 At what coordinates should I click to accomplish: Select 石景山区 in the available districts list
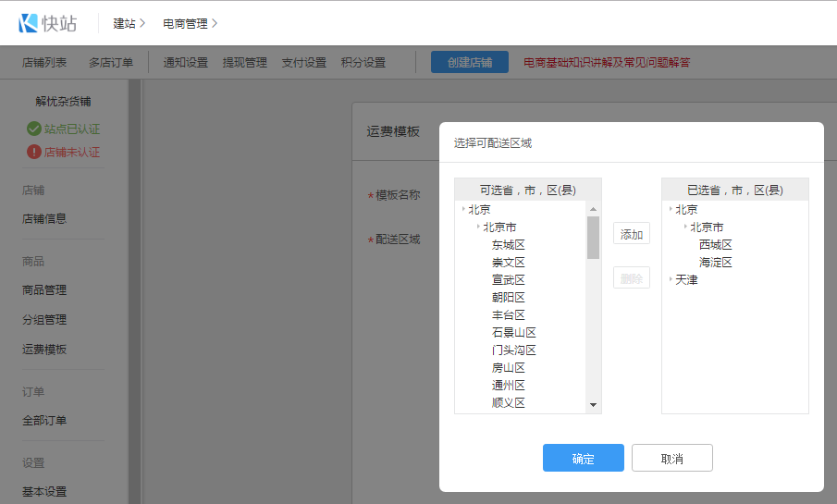coord(513,333)
